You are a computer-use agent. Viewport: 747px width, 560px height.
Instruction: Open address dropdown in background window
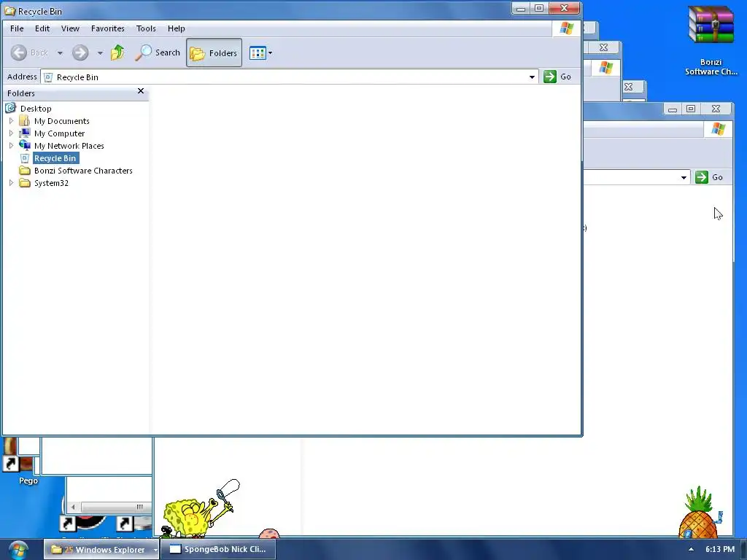pyautogui.click(x=684, y=177)
